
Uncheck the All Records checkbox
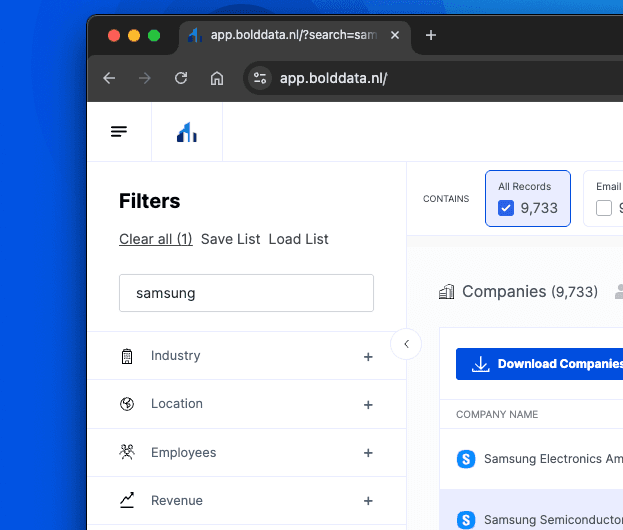pyautogui.click(x=506, y=208)
